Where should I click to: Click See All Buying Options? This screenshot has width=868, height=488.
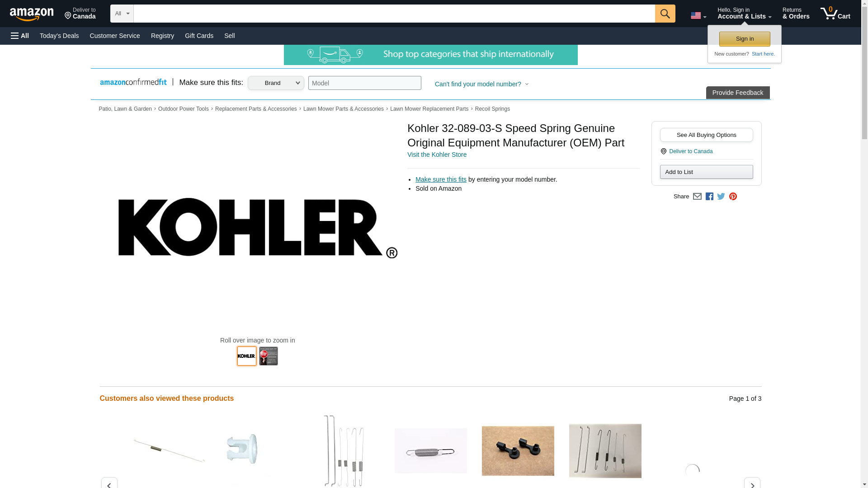tap(706, 135)
